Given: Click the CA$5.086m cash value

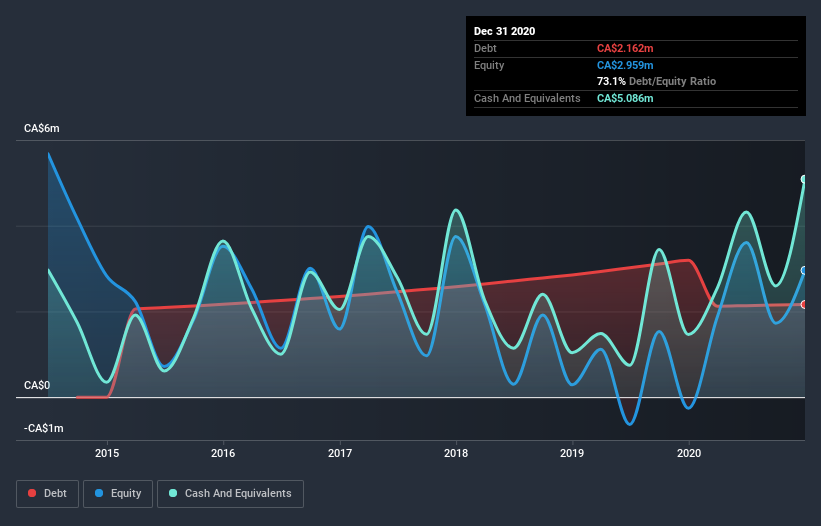Looking at the screenshot, I should click(x=625, y=98).
